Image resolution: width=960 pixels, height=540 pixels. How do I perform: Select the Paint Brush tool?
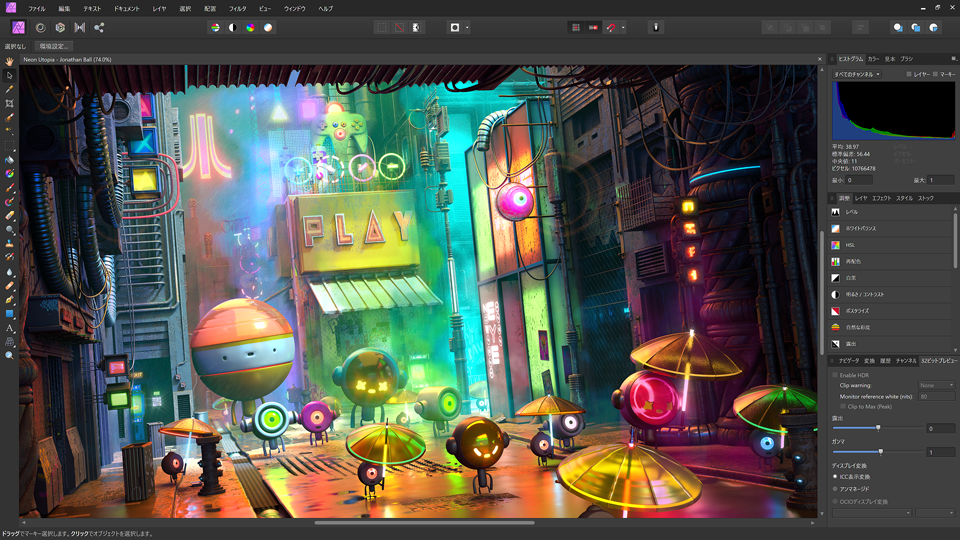click(9, 188)
